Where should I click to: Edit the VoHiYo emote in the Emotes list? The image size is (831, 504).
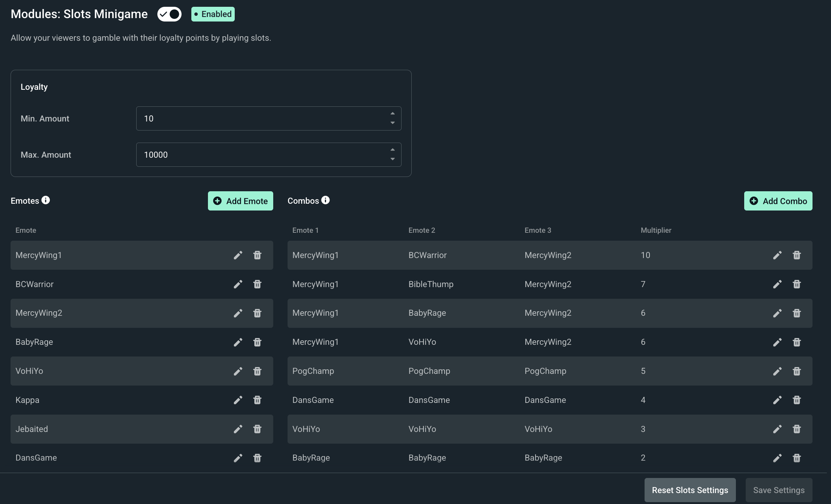click(238, 371)
